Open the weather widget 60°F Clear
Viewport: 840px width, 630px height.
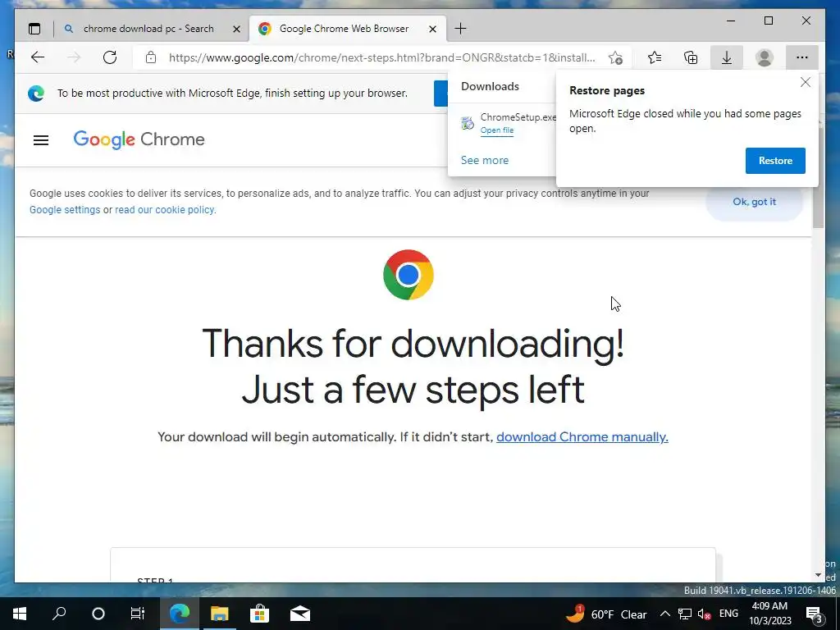[x=606, y=614]
